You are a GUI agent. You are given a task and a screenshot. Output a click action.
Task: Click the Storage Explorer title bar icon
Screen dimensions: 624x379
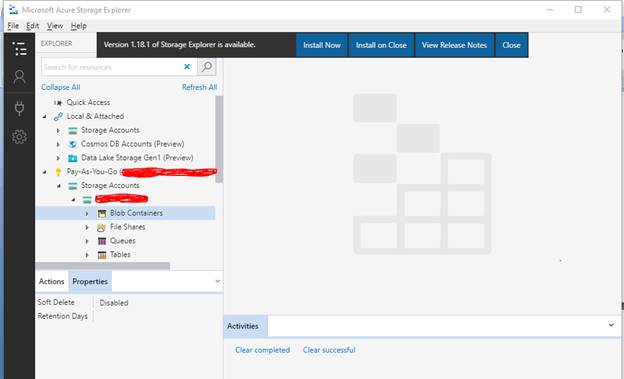(14, 10)
